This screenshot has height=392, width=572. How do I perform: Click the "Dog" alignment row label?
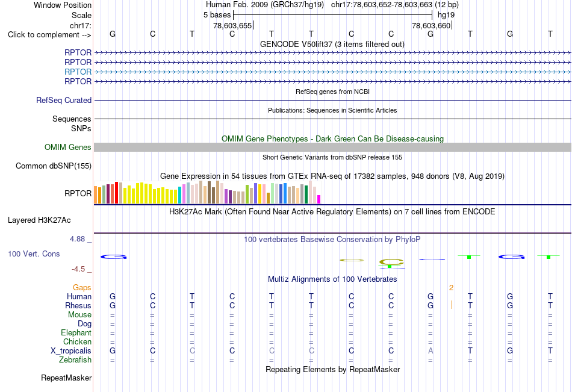pyautogui.click(x=84, y=324)
